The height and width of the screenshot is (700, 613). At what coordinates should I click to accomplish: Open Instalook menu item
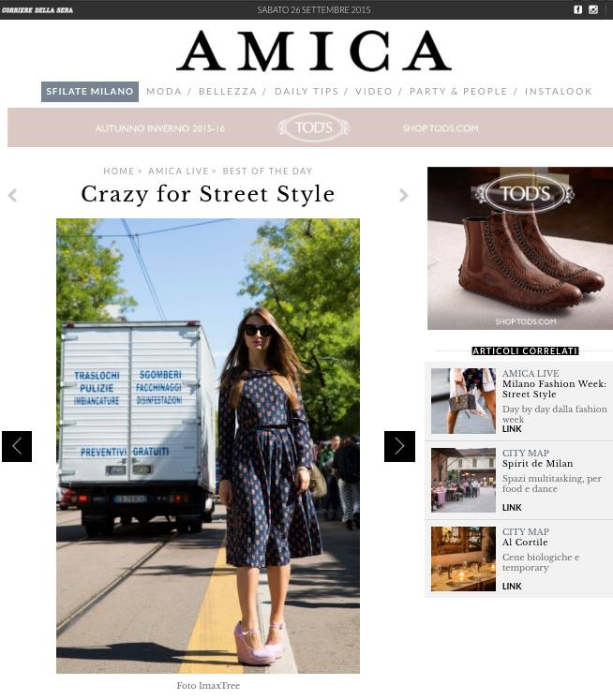[558, 92]
